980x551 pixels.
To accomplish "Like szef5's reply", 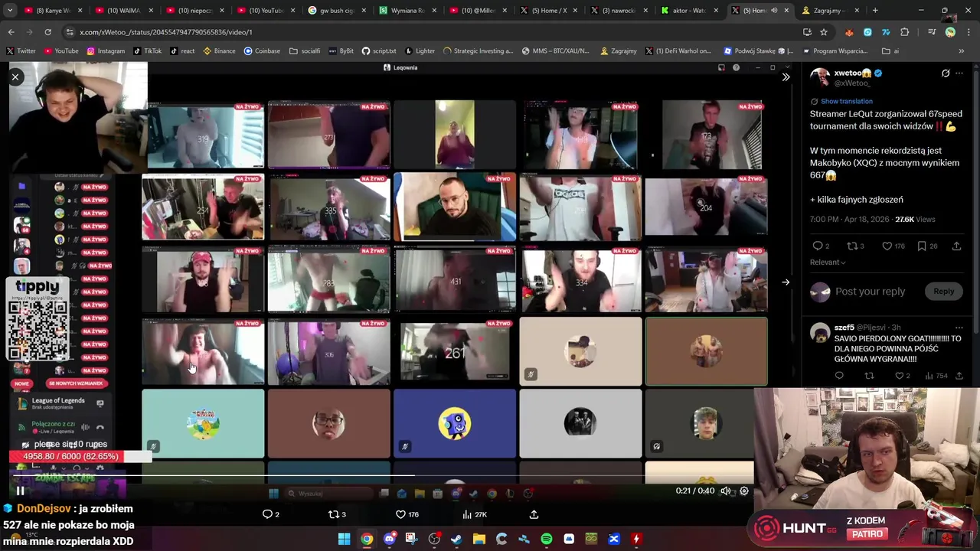I will coord(900,376).
